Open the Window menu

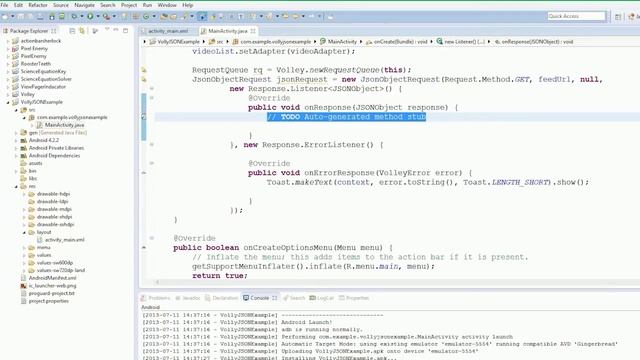(167, 5)
